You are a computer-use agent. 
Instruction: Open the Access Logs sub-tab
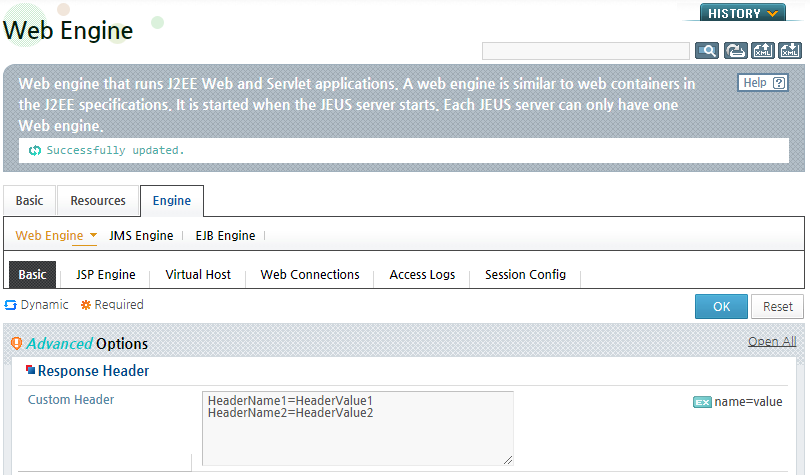pyautogui.click(x=422, y=275)
